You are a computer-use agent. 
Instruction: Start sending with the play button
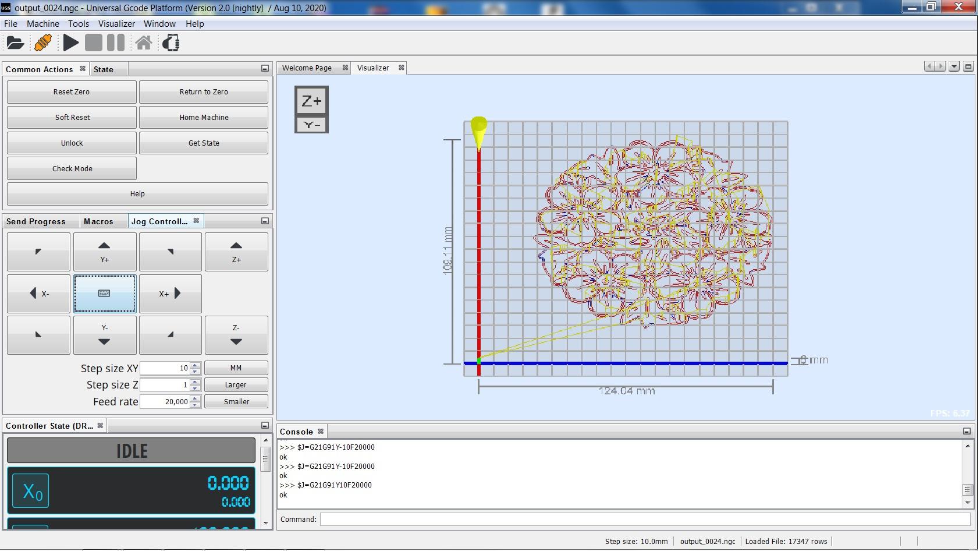point(71,43)
